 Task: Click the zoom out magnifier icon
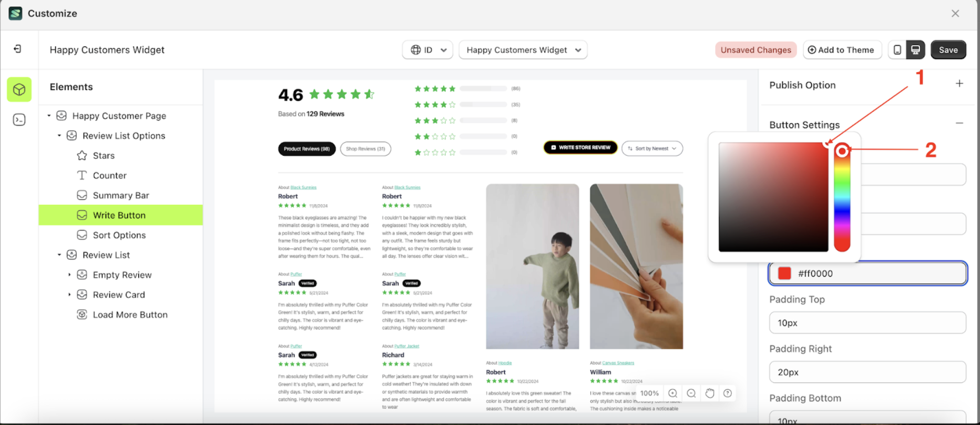pyautogui.click(x=691, y=393)
